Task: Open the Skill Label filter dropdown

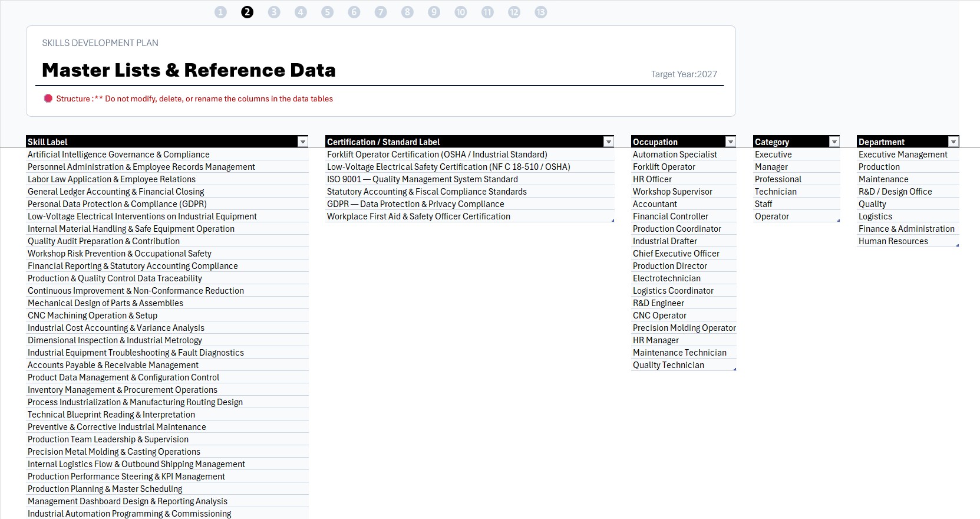Action: 302,142
